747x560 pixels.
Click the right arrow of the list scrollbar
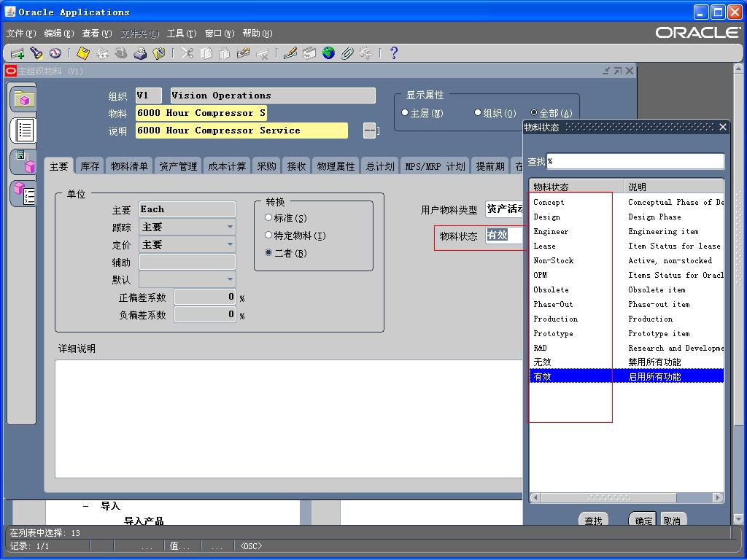pos(718,497)
